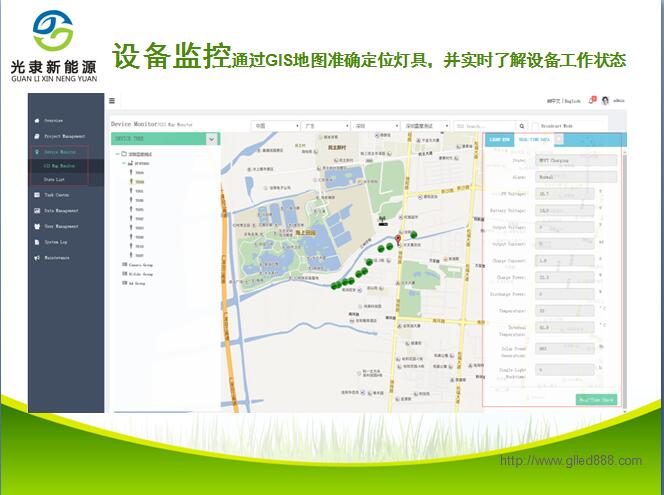Image resolution: width=664 pixels, height=495 pixels.
Task: Enable the Broadcast Mode checkbox
Action: point(535,126)
